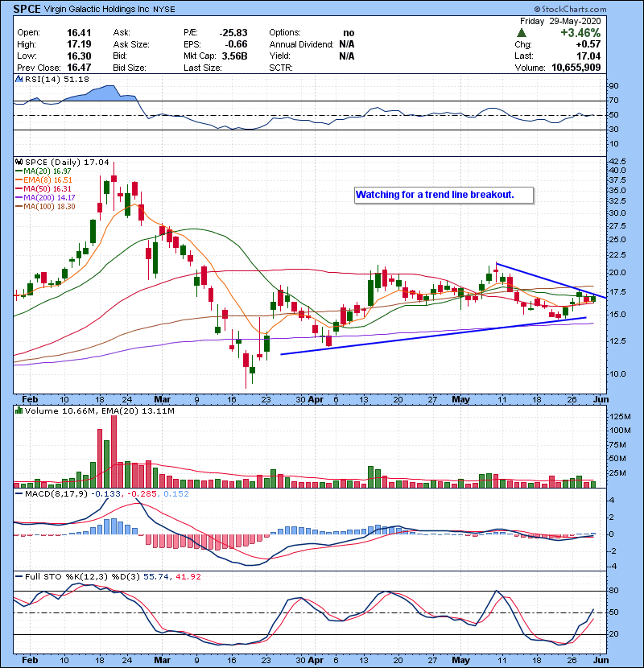Click the Volume figure 10,655,909

point(576,68)
